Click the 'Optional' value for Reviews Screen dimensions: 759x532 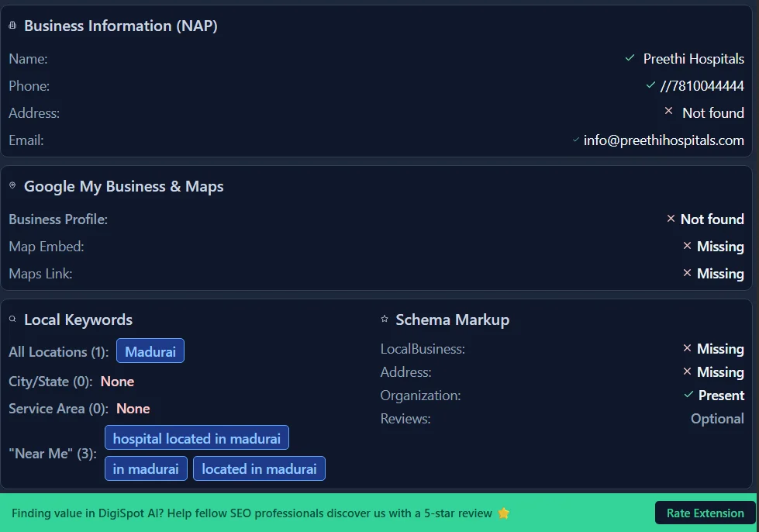pyautogui.click(x=717, y=419)
